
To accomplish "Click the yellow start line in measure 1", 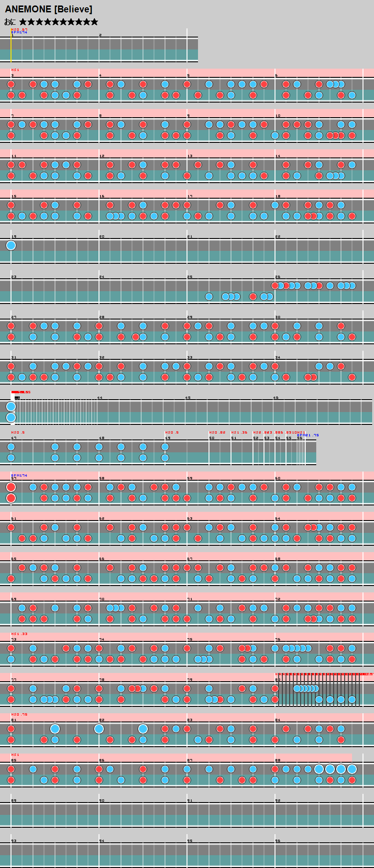I will [x=11, y=49].
